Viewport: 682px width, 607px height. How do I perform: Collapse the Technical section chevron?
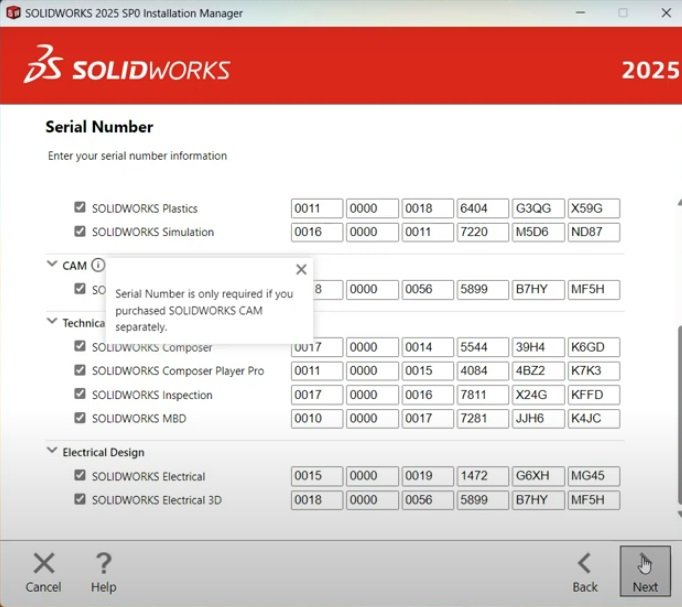(x=52, y=321)
